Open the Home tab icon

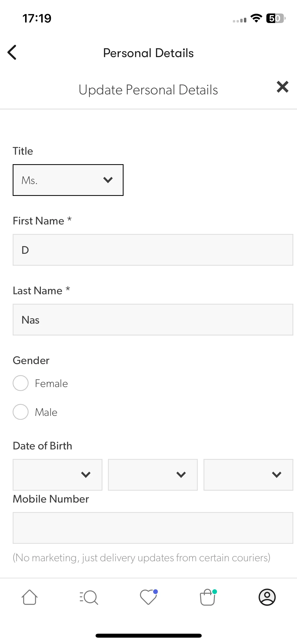pos(30,597)
